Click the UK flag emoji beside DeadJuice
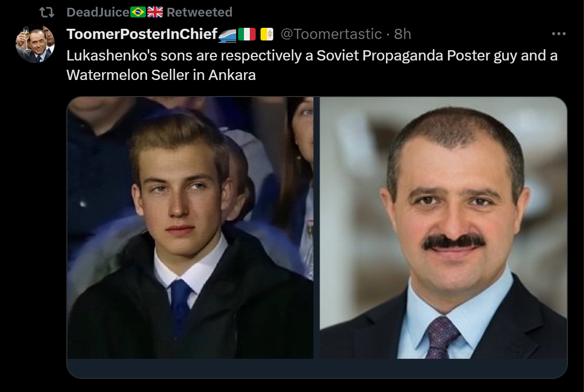This screenshot has height=392, width=584. (x=155, y=12)
